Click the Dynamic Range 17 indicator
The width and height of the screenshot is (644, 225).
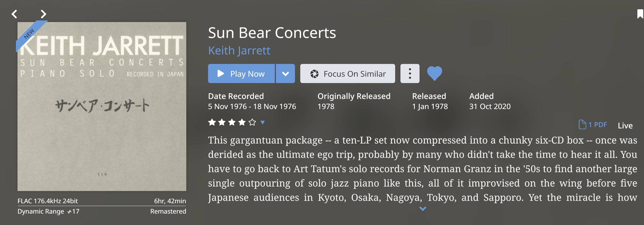click(48, 211)
